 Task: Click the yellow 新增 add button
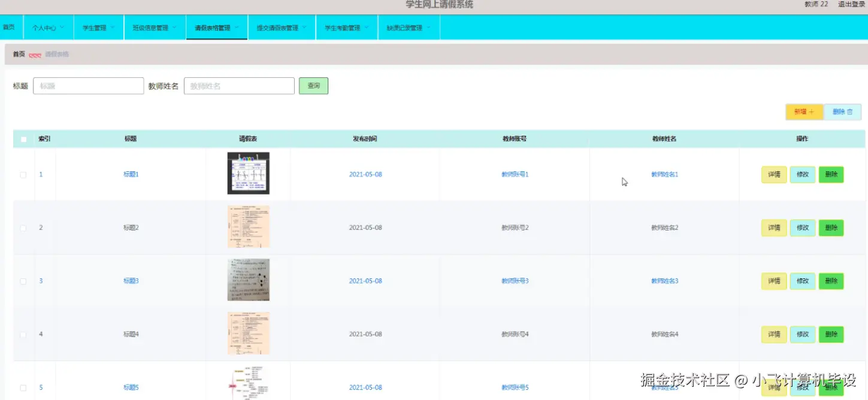[x=804, y=112]
